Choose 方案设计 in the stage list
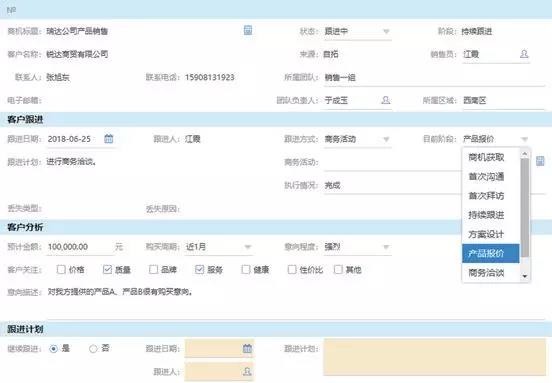The width and height of the screenshot is (552, 383). coord(491,234)
